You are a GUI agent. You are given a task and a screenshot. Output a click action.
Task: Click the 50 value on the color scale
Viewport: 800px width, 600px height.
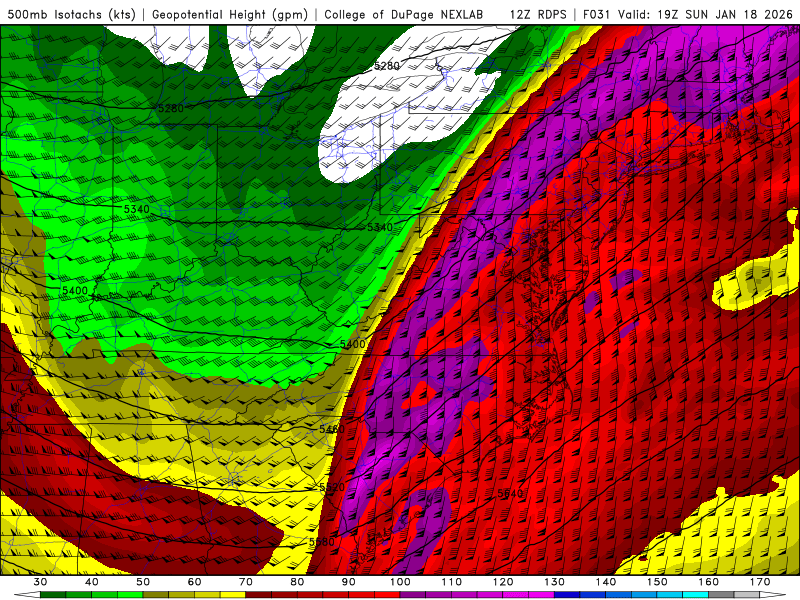(143, 582)
